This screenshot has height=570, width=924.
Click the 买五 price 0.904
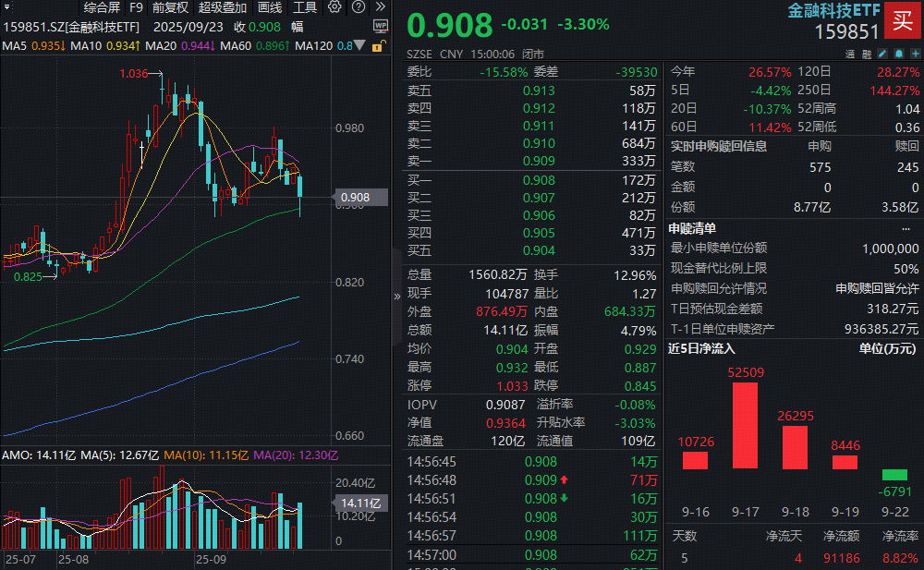pyautogui.click(x=539, y=250)
